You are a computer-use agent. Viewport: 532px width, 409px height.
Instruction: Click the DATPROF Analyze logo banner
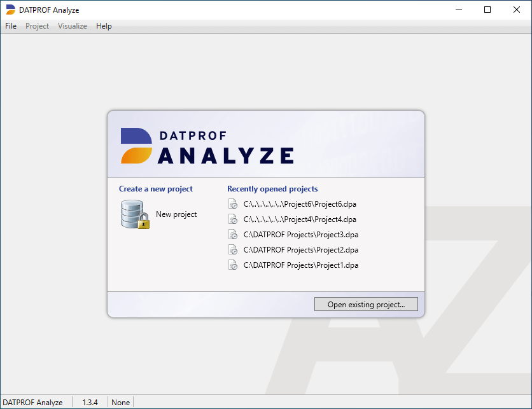207,146
